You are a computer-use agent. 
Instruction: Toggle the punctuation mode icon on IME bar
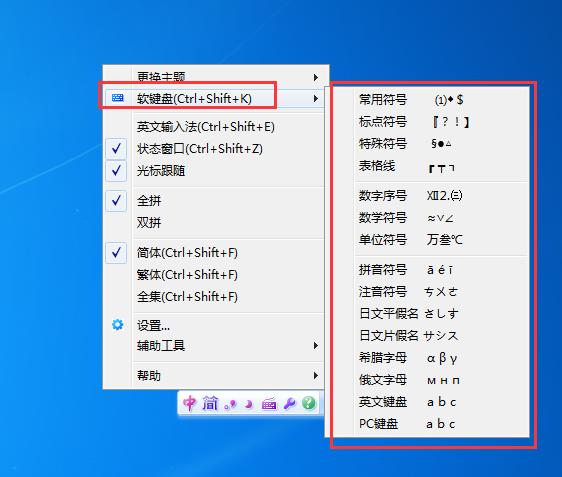click(230, 405)
